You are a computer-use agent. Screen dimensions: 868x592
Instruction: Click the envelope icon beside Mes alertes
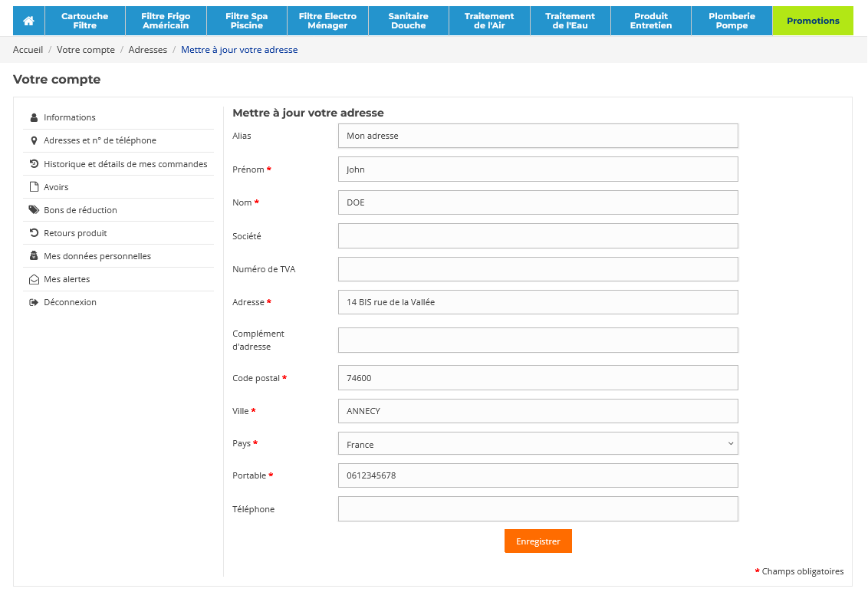pos(34,279)
